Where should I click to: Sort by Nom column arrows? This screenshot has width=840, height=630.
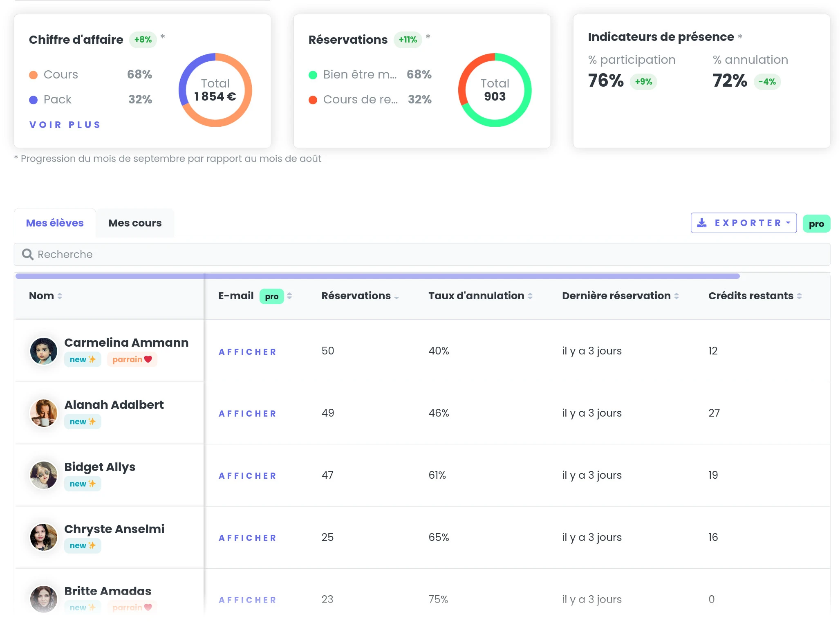tap(60, 296)
